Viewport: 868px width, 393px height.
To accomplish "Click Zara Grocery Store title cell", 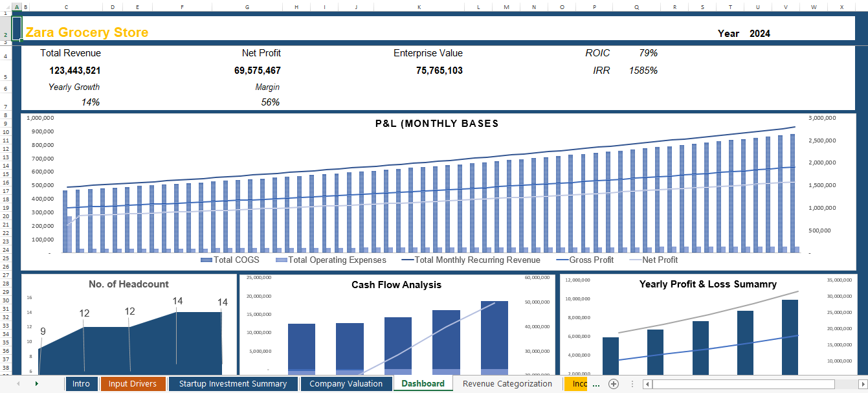I will 87,32.
